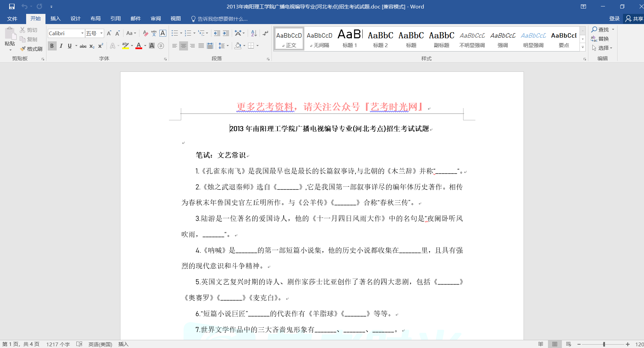Click the sort icon in paragraph group

pyautogui.click(x=254, y=33)
